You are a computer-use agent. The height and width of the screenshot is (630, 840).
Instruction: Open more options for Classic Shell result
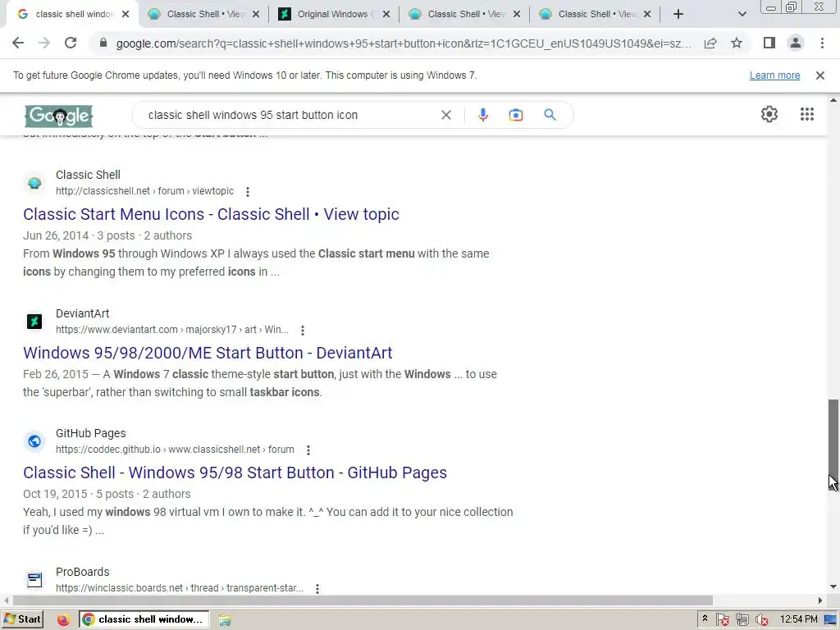click(247, 191)
